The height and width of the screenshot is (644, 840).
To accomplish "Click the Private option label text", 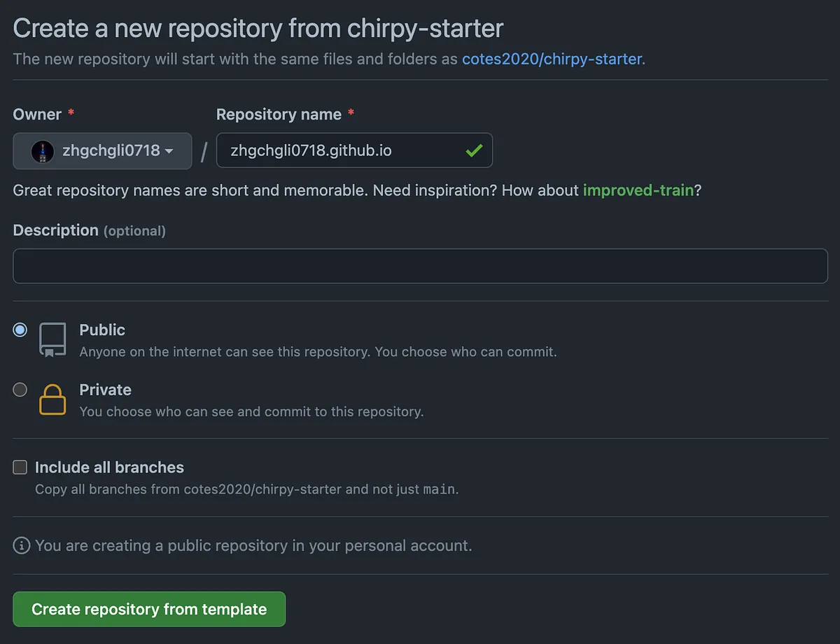I will pos(105,390).
